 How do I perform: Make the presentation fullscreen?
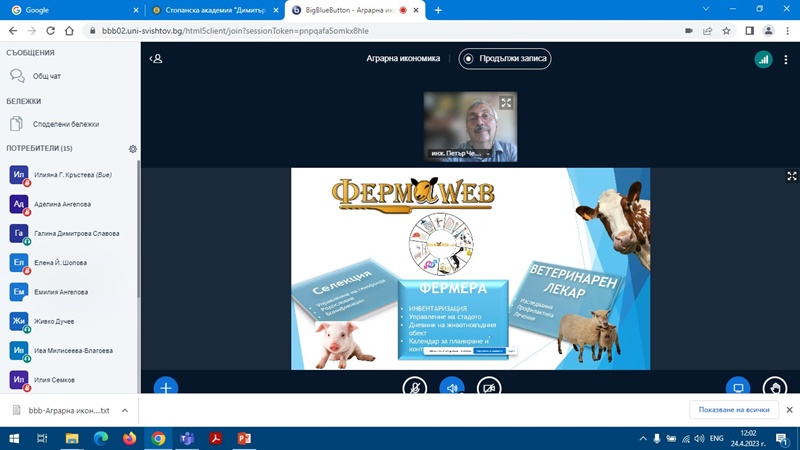(x=791, y=176)
